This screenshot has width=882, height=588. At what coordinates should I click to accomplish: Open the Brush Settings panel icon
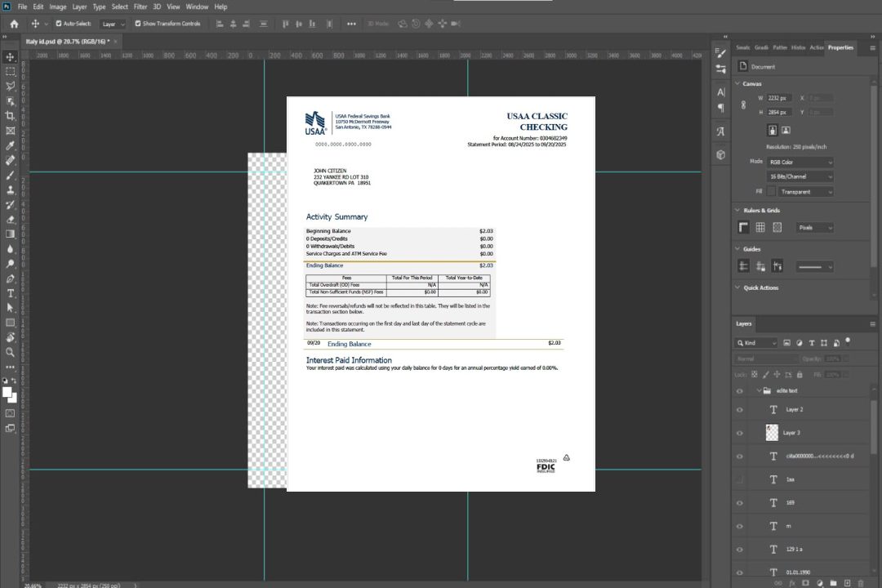pos(721,53)
